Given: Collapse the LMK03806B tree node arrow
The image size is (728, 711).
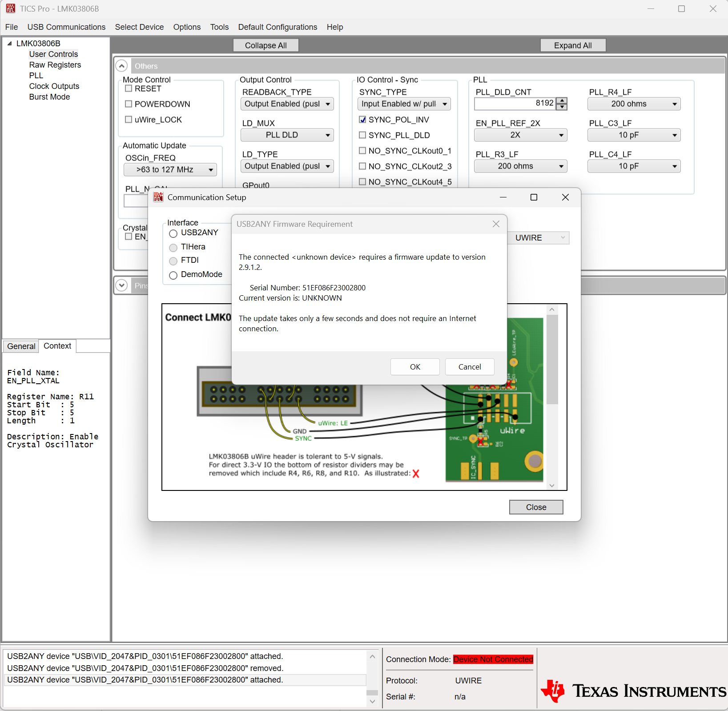Looking at the screenshot, I should pos(9,43).
